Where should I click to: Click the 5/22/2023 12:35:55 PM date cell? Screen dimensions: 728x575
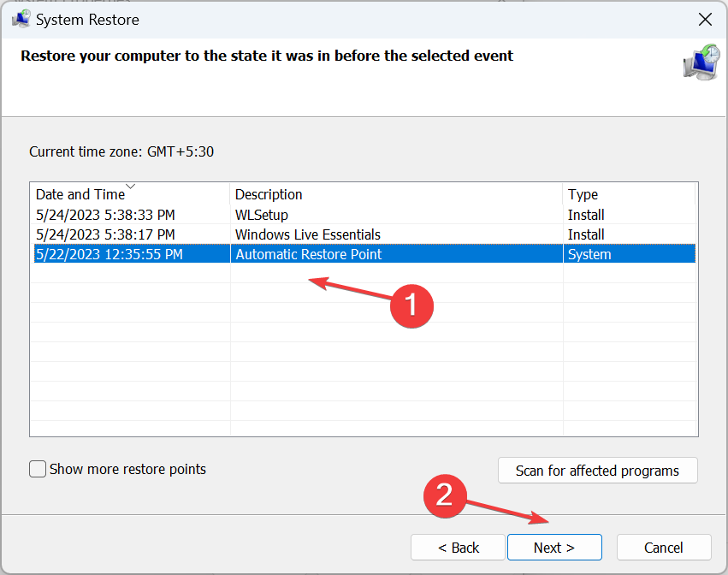tap(109, 254)
